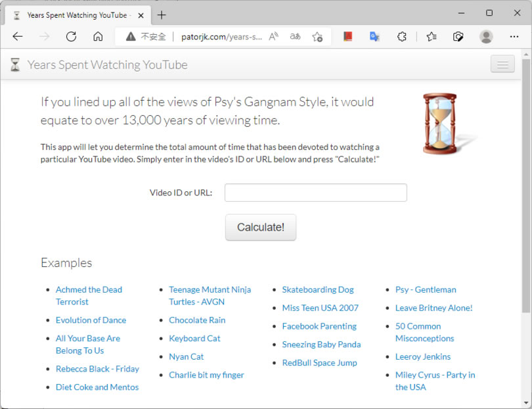Open the Miss Teen USA 2007 example

pos(321,308)
